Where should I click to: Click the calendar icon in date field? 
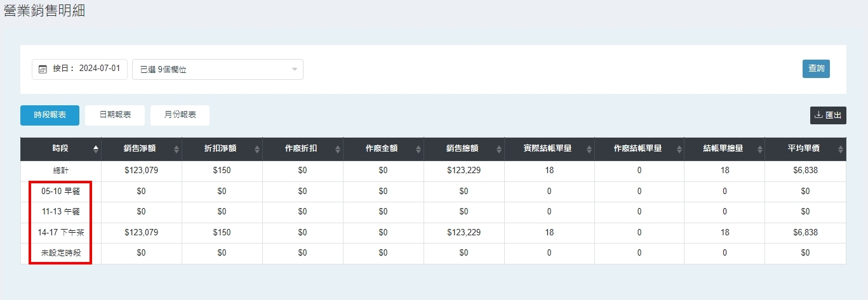pyautogui.click(x=43, y=69)
